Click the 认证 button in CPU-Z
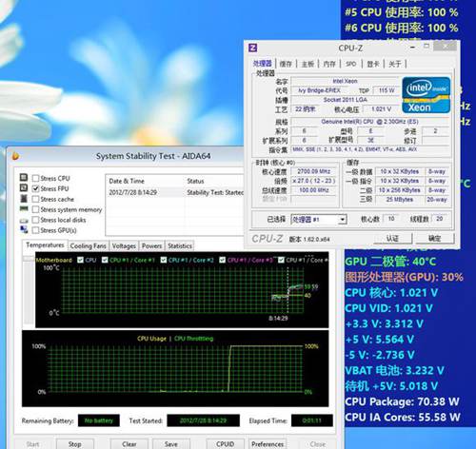This screenshot has height=449, width=476. [393, 239]
